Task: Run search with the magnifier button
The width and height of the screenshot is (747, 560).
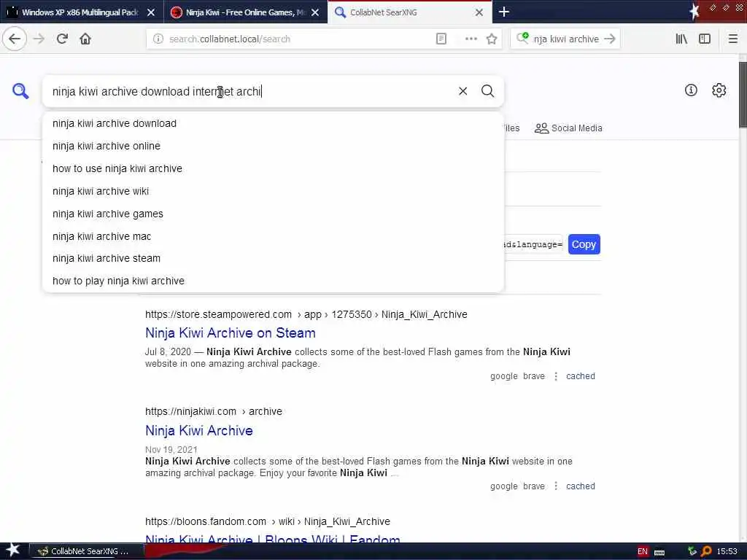Action: coord(487,91)
